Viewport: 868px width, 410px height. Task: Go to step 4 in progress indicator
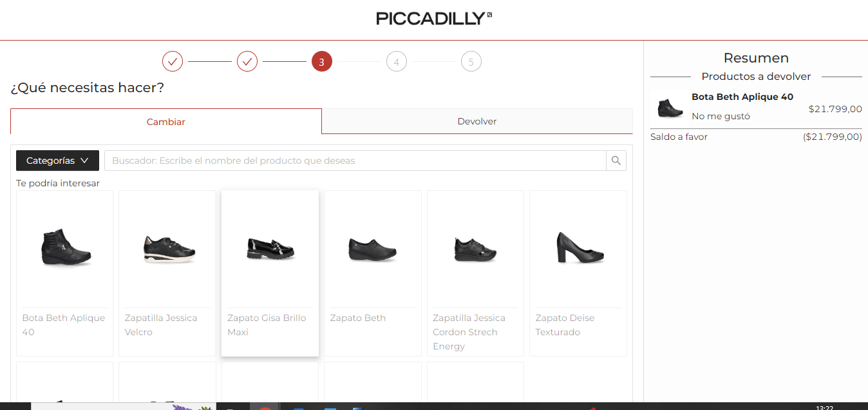[397, 62]
